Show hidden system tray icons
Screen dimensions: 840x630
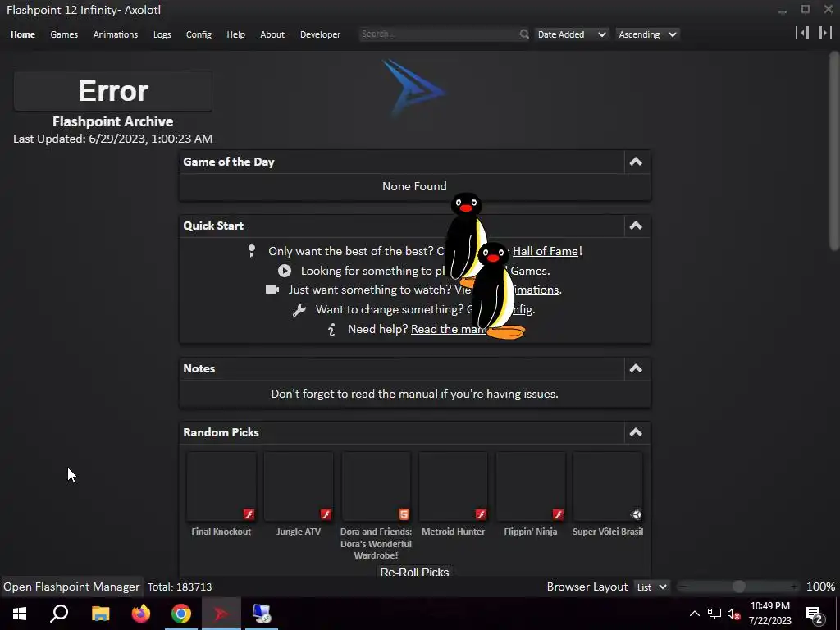(694, 614)
